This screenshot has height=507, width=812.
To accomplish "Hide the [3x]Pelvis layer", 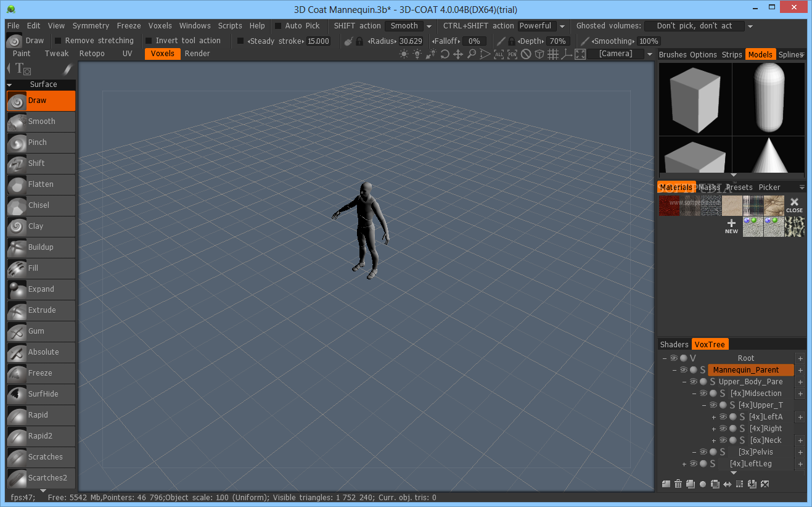I will (703, 452).
